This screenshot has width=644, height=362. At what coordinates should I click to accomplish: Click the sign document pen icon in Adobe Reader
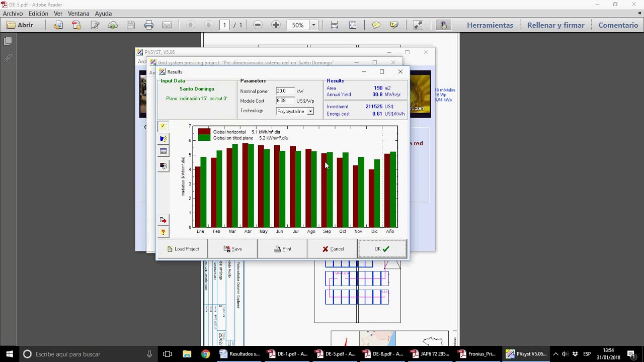tap(95, 25)
